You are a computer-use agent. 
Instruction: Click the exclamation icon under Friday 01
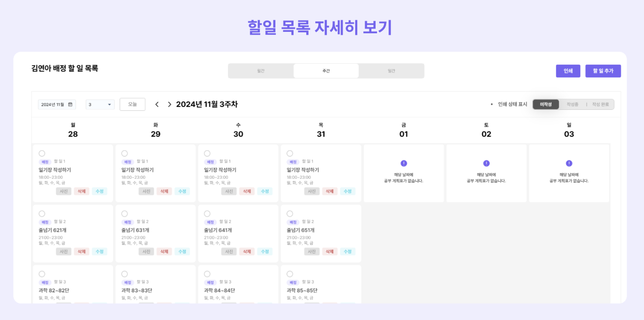[x=404, y=163]
